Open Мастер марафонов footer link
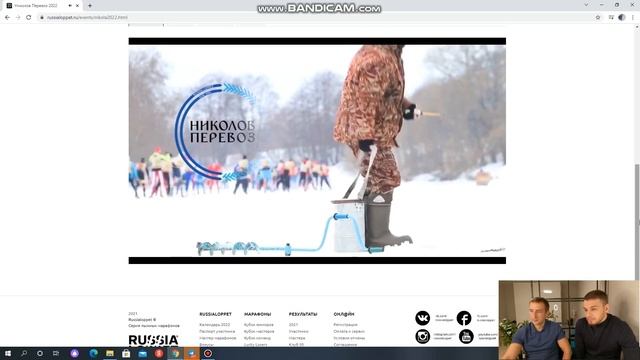 pyautogui.click(x=218, y=338)
